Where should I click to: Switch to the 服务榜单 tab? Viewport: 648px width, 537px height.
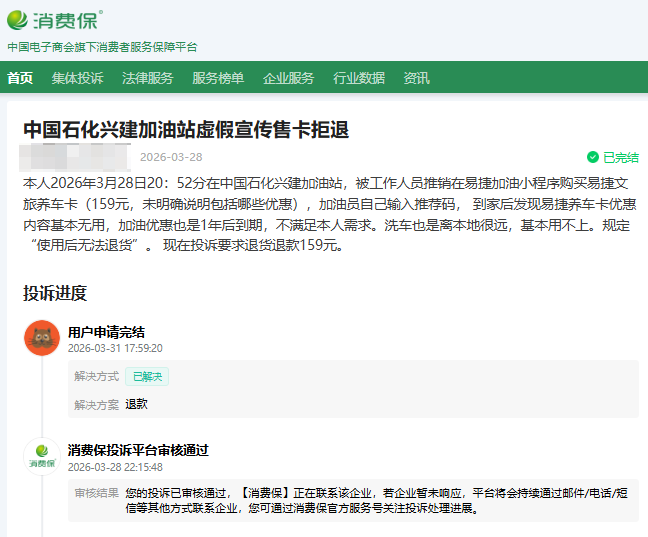pos(217,78)
